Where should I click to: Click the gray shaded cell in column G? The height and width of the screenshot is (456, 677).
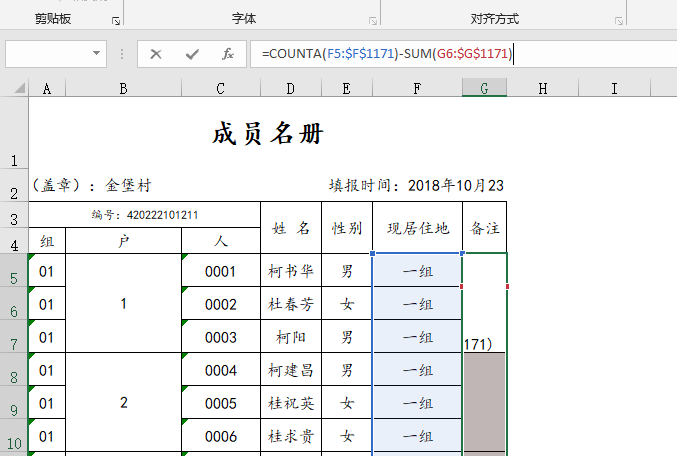484,402
